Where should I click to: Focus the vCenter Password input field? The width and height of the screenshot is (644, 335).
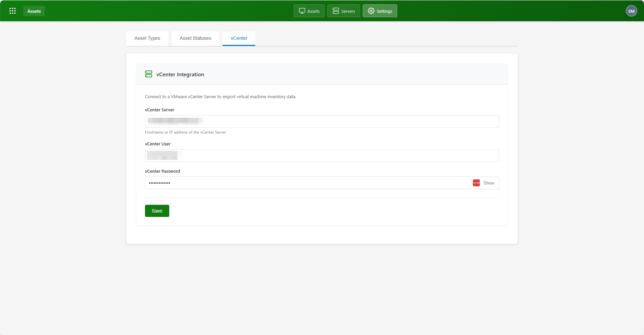tap(322, 183)
